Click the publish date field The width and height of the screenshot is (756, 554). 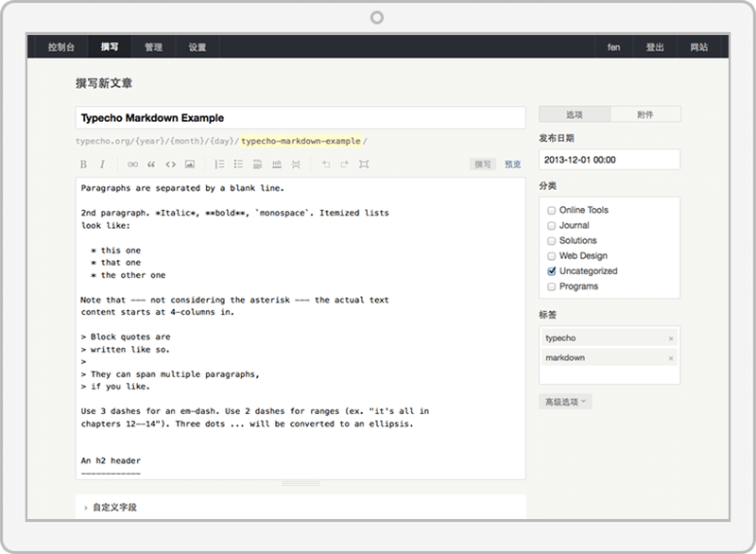click(x=610, y=160)
